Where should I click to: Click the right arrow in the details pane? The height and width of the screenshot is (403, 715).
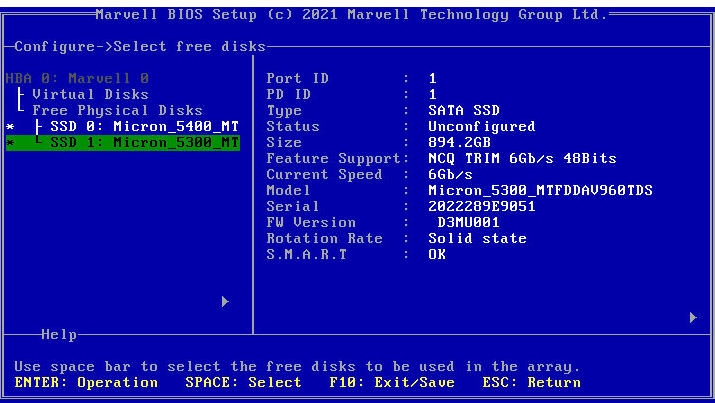click(x=693, y=317)
